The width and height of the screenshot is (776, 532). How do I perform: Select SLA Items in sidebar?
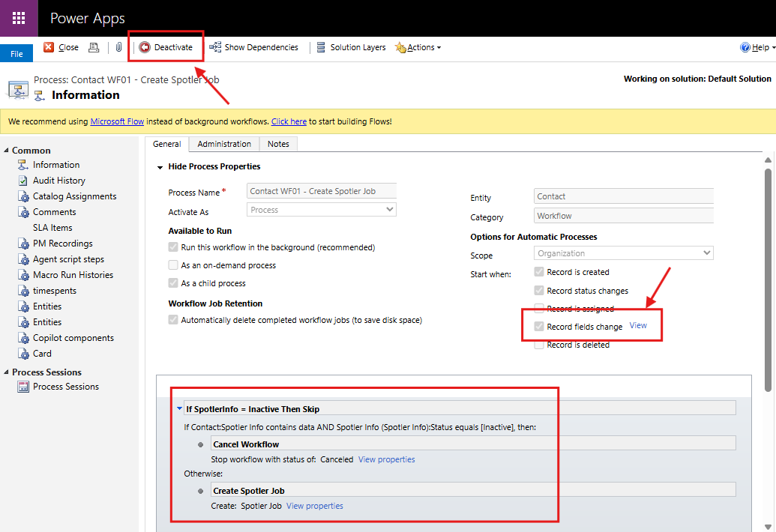[52, 228]
